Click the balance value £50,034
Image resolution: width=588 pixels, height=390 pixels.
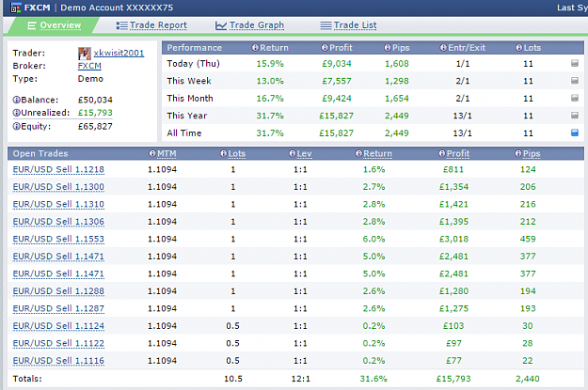coord(95,100)
